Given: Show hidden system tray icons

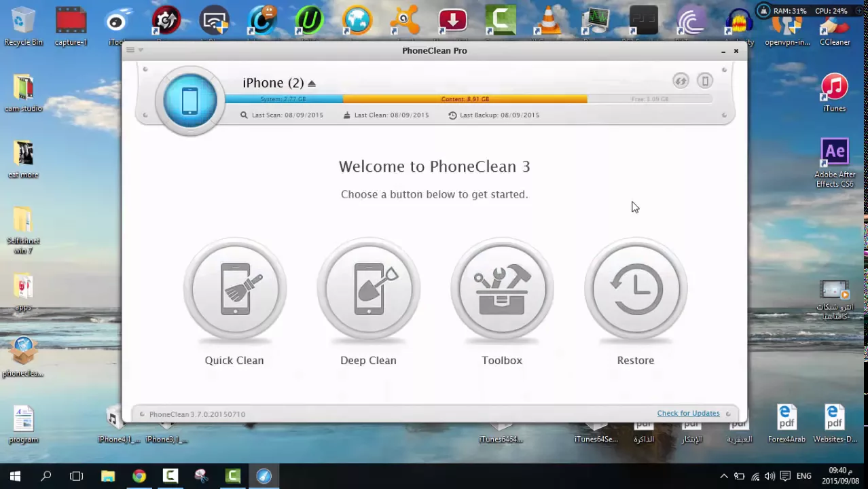Looking at the screenshot, I should (x=724, y=476).
